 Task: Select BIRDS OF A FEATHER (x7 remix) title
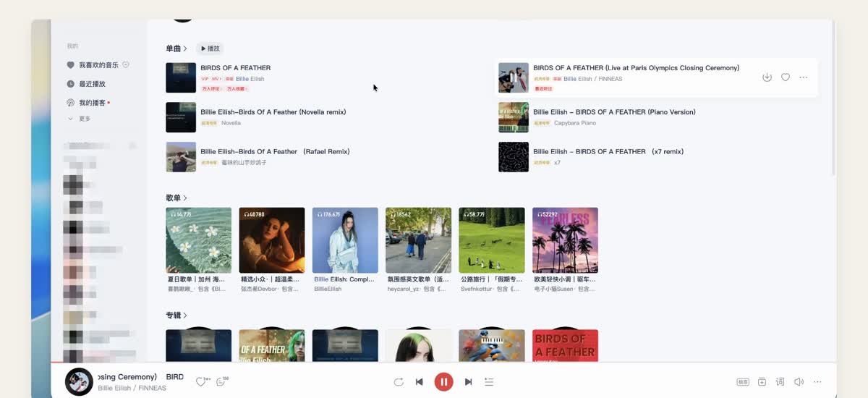(608, 152)
